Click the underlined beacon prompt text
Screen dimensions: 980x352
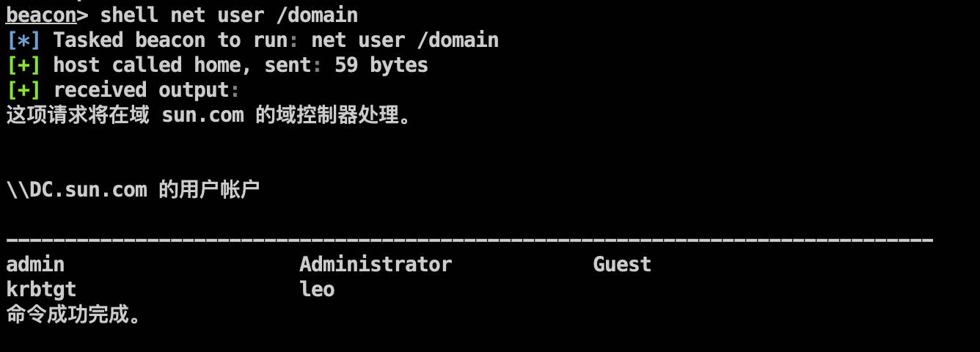tap(41, 15)
